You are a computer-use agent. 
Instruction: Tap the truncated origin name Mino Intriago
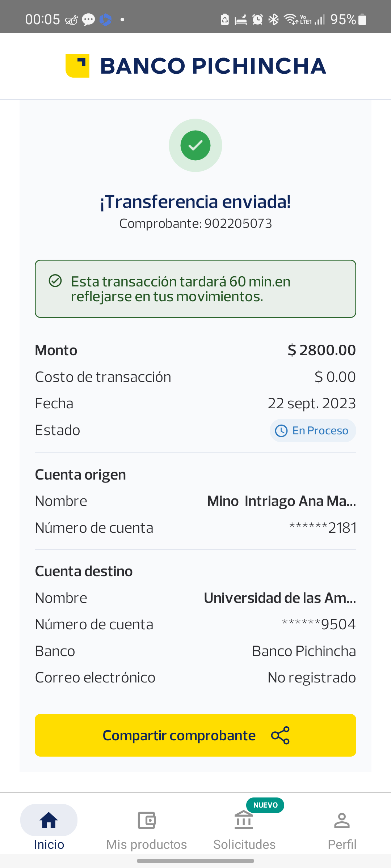tap(281, 501)
